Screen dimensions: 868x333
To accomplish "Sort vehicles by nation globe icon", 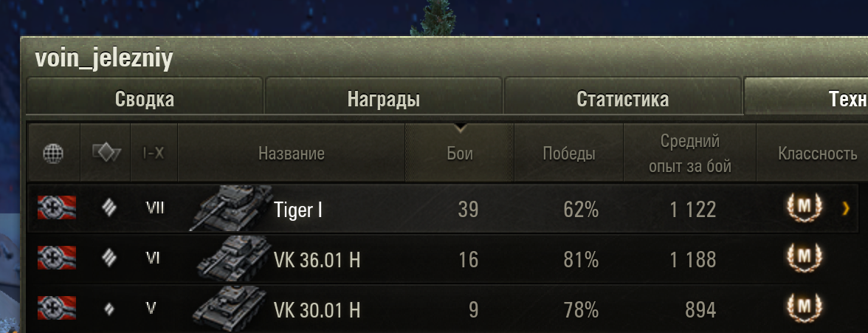I will (x=54, y=152).
